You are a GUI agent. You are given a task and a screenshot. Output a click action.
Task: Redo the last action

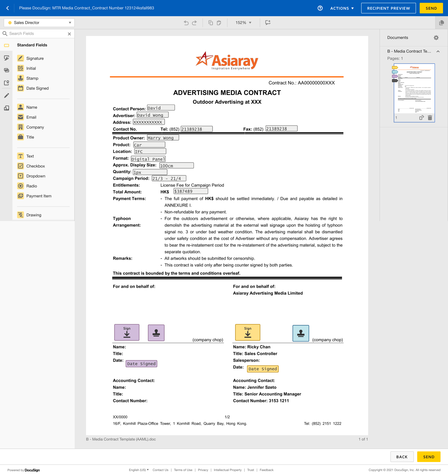pyautogui.click(x=195, y=23)
